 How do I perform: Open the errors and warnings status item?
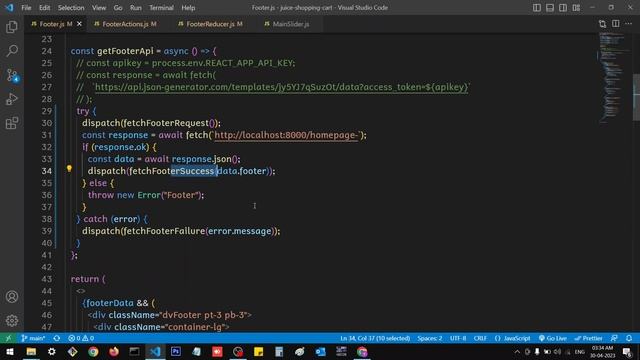tap(81, 338)
